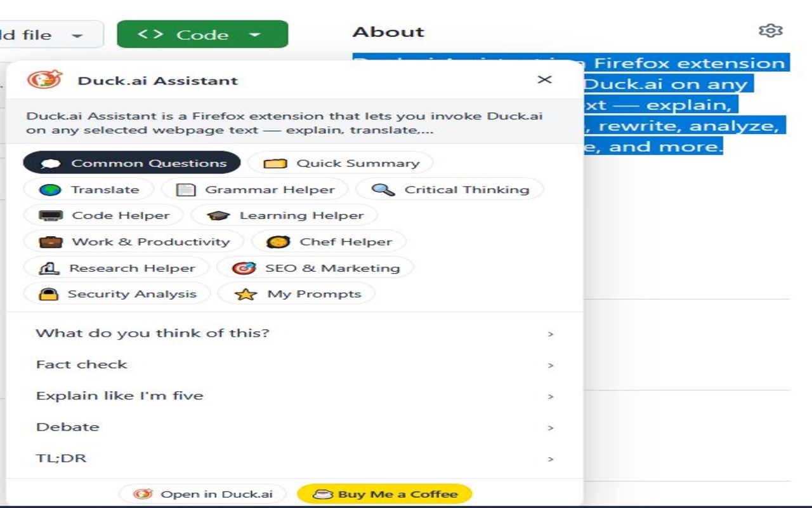The image size is (812, 508).
Task: Click the chevron beside 'Explain like I'm five'
Action: (551, 396)
